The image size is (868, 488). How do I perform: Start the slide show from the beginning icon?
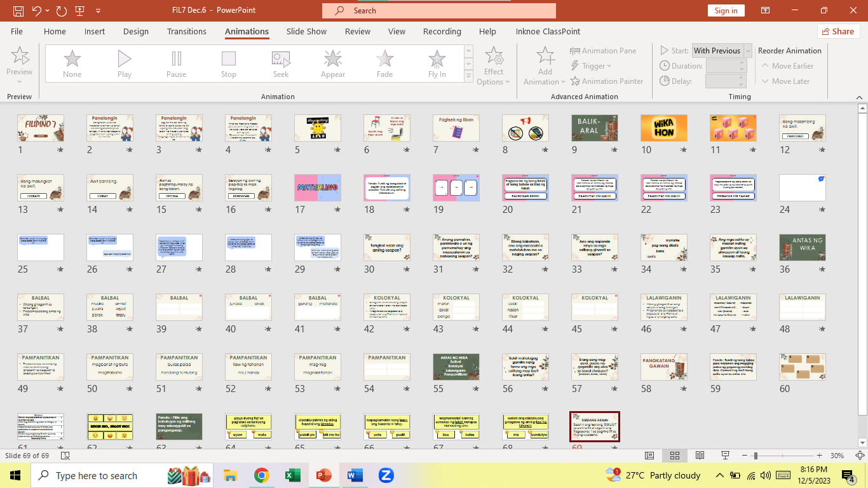(80, 10)
